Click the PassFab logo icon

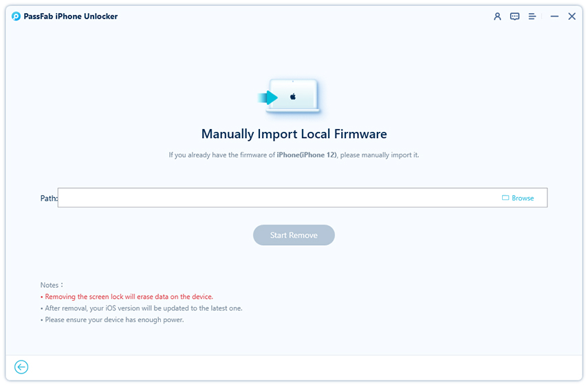coord(16,16)
